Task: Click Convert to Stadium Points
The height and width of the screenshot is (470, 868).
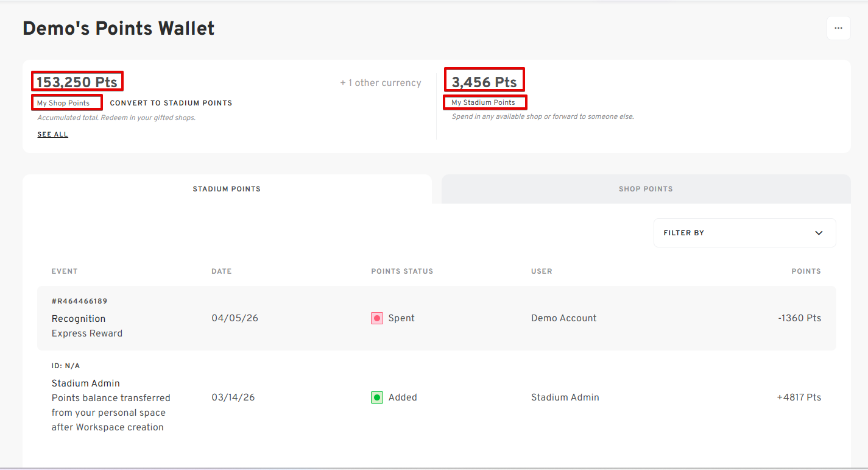Action: [x=171, y=103]
